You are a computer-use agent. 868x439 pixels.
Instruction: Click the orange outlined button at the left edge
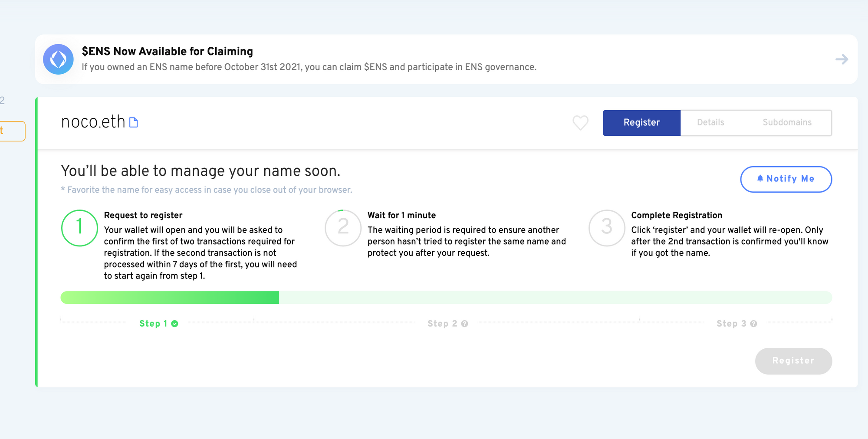12,131
